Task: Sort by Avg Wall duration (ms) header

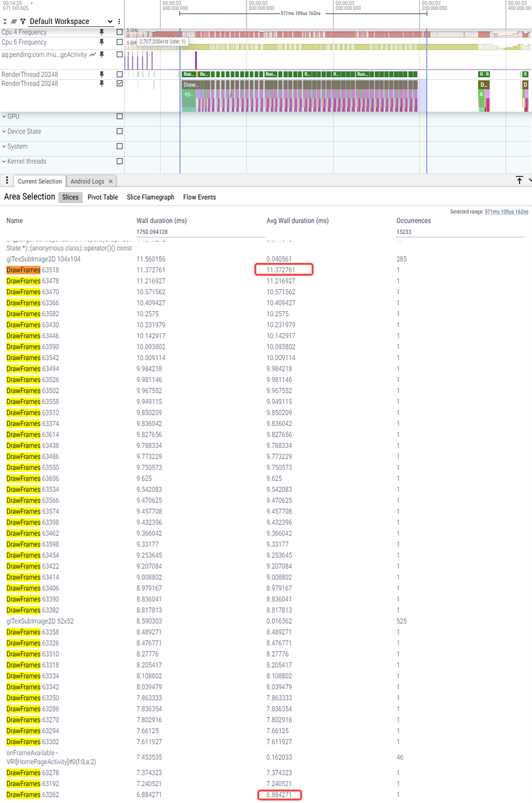Action: point(297,221)
